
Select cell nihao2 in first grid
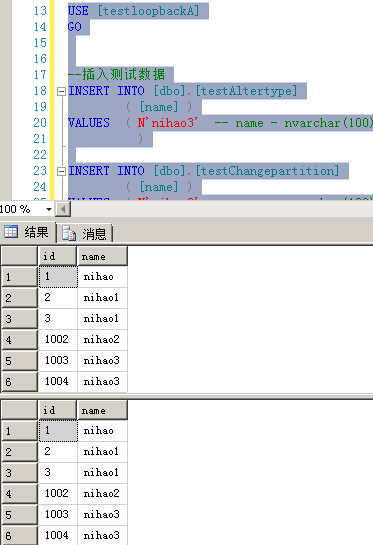102,339
